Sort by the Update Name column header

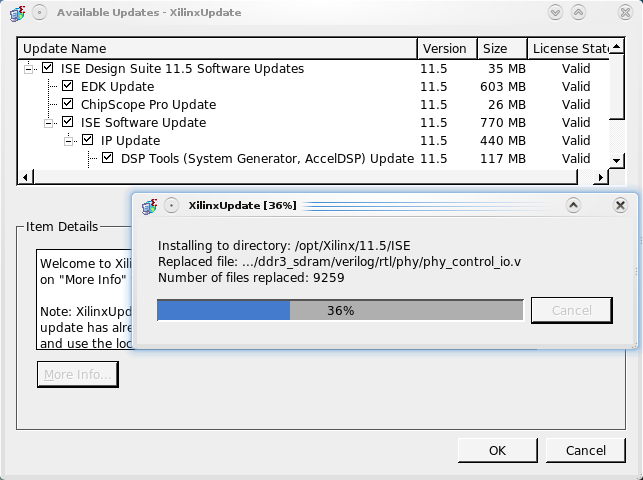[x=217, y=49]
